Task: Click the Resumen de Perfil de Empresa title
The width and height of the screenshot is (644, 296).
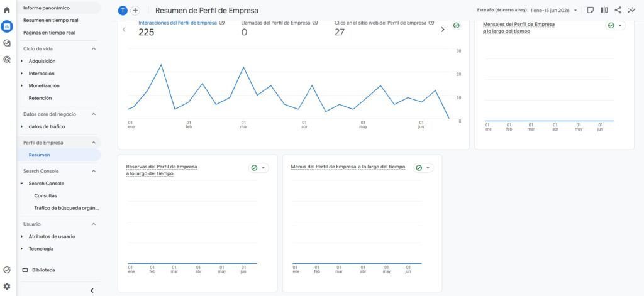Action: click(x=206, y=11)
